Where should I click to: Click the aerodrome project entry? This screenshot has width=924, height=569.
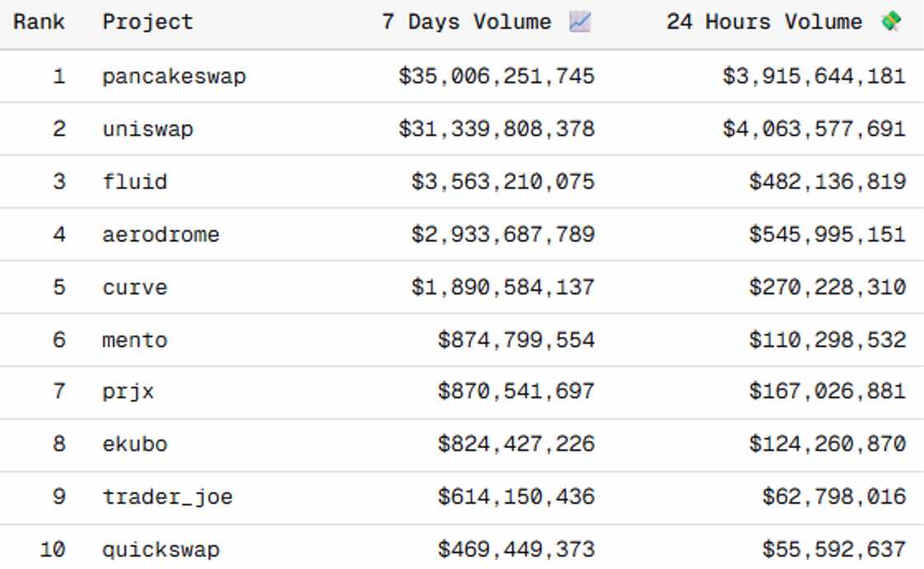[x=161, y=235]
